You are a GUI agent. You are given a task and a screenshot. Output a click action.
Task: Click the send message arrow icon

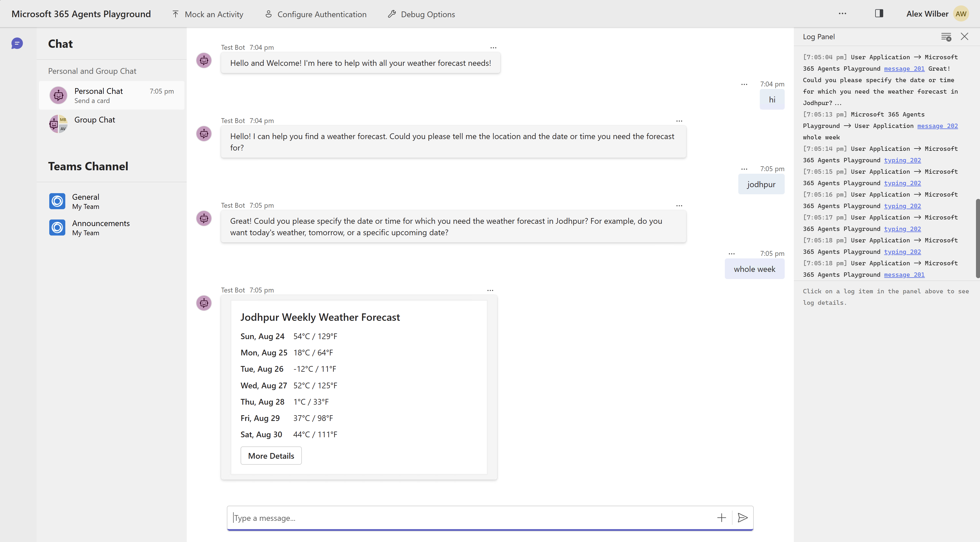point(742,518)
